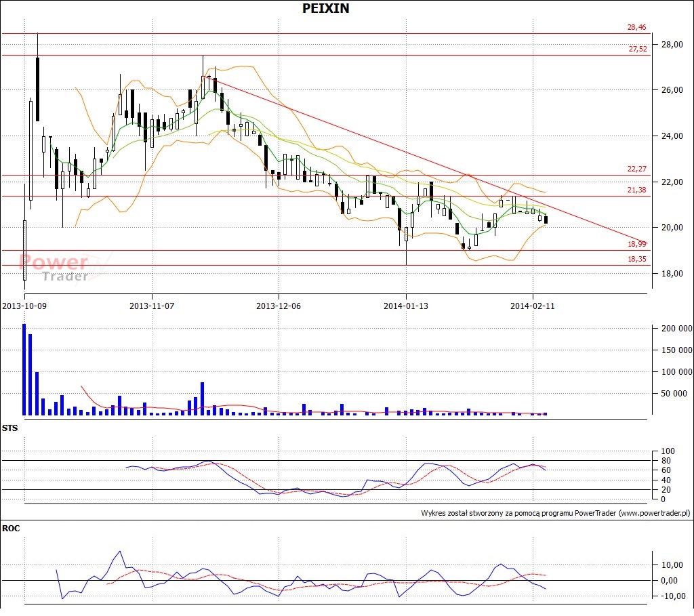Click the 2014-01-13 date label
The height and width of the screenshot is (616, 694).
click(406, 306)
